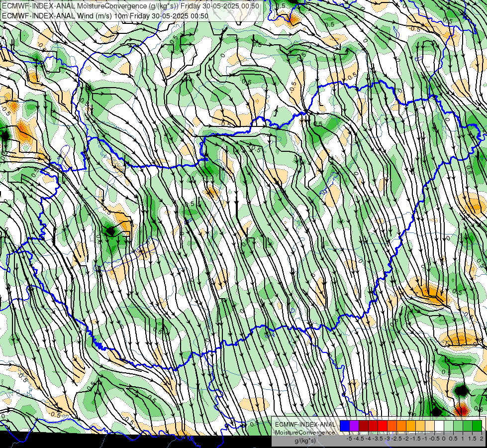
Task: Click the -1.5 tick label in legend
Action: (415, 439)
